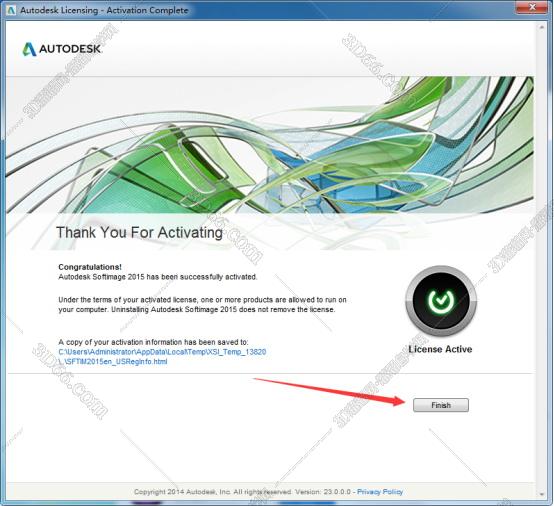Click the License Active label text
This screenshot has width=554, height=506.
440,349
